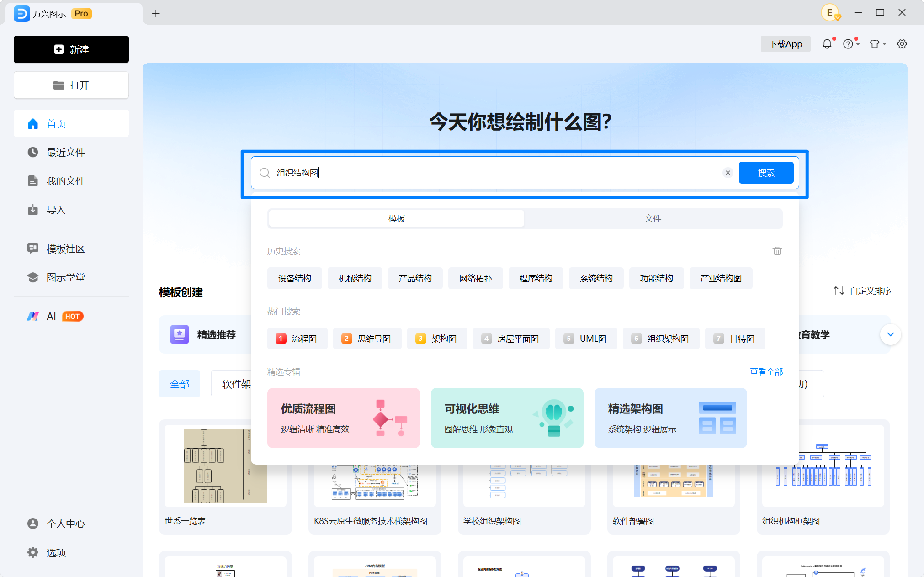Choose hot search 甘特图
Viewport: 924px width, 577px height.
tap(735, 339)
